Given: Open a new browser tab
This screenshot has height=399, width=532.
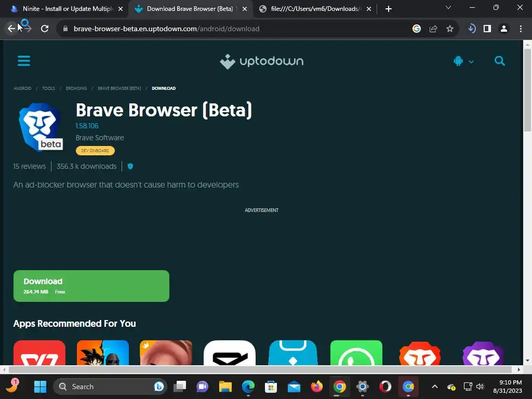Looking at the screenshot, I should [389, 9].
